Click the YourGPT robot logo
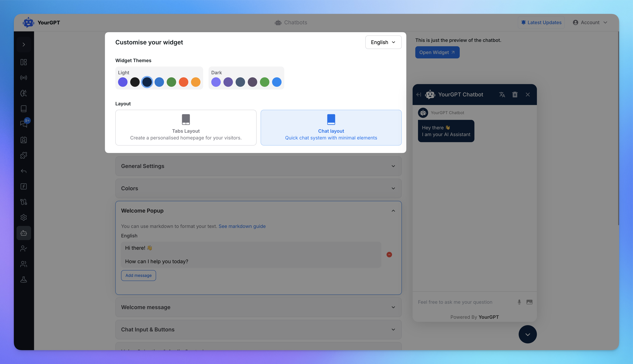Viewport: 633px width, 364px height. (28, 22)
